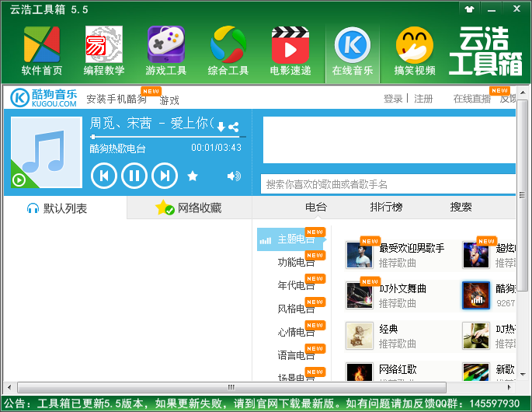Switch to the 网络收藏 tab

pos(189,208)
